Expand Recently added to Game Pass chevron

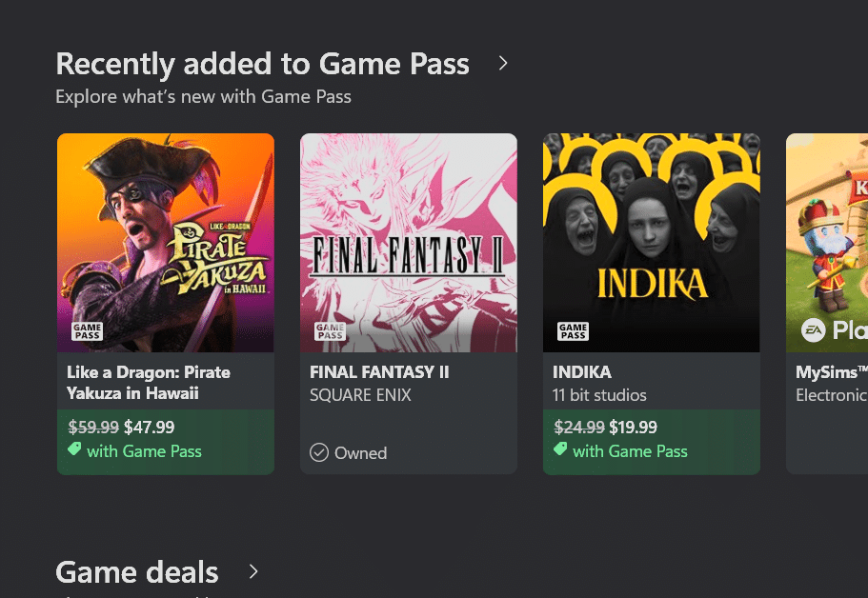(503, 64)
